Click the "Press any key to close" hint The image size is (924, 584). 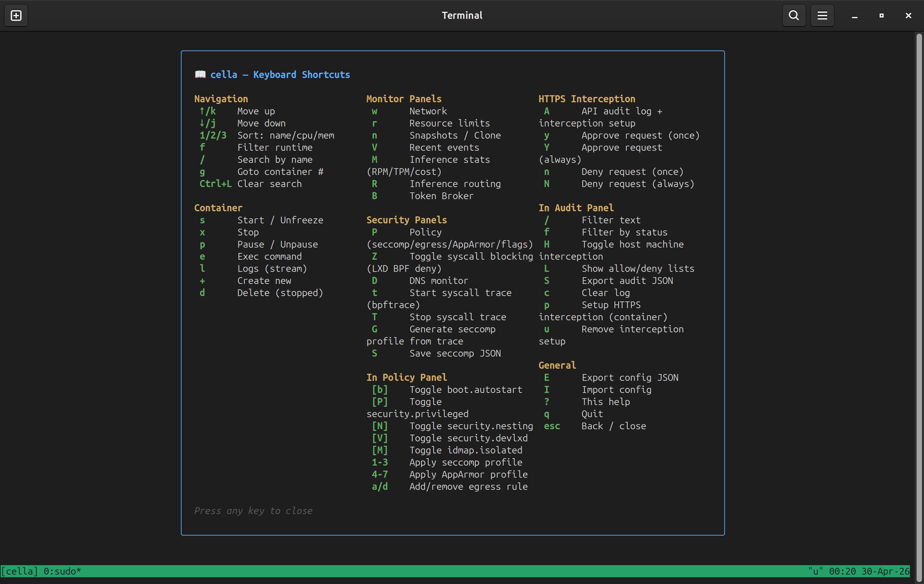pos(253,511)
